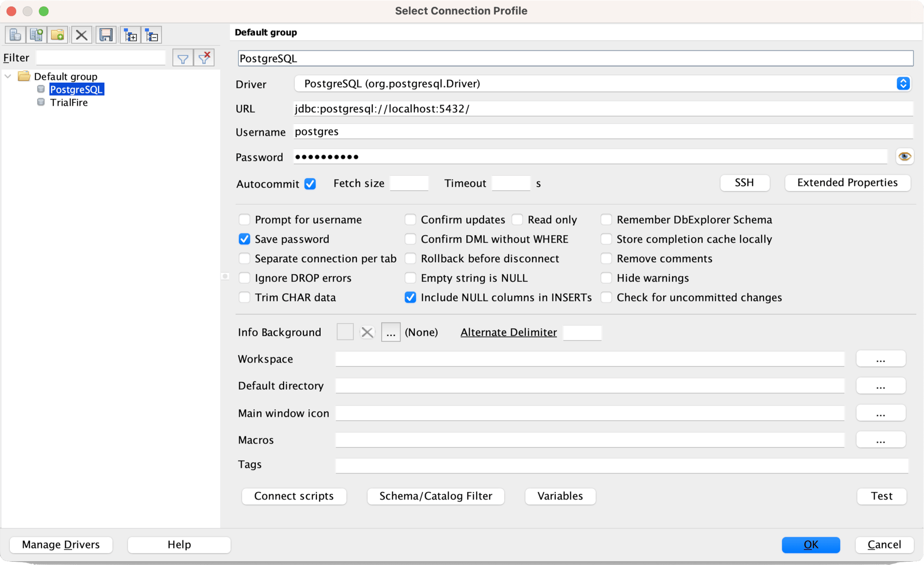Select the TrialFire profile

(69, 102)
